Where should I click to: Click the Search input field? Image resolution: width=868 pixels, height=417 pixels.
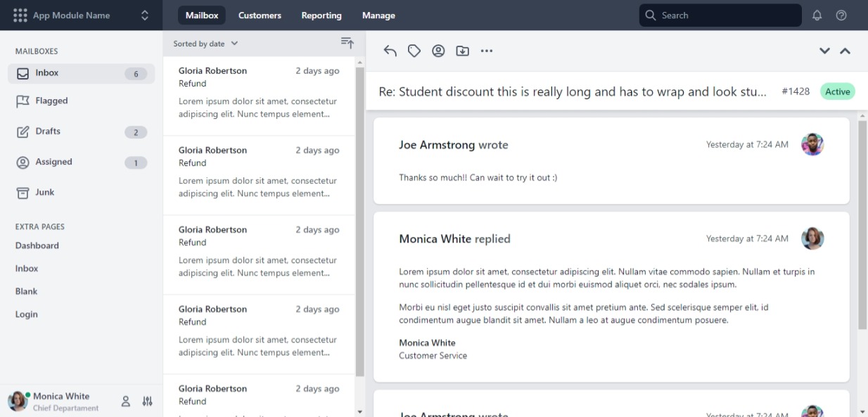pos(720,15)
